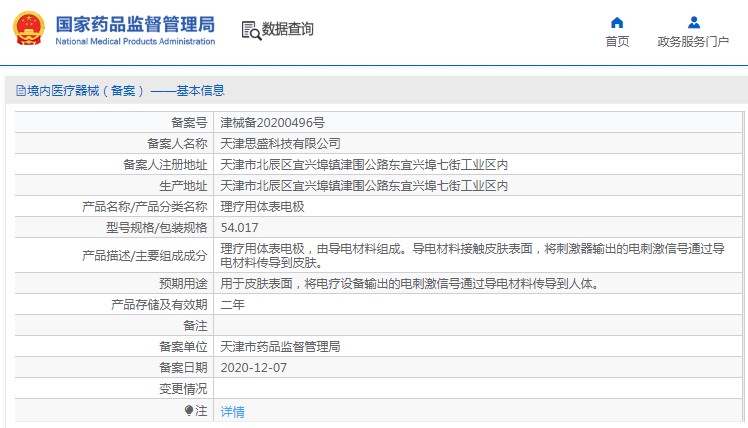Select heading 境内医疗器械（备案）——基本信息
Image resolution: width=748 pixels, height=428 pixels.
tap(125, 90)
